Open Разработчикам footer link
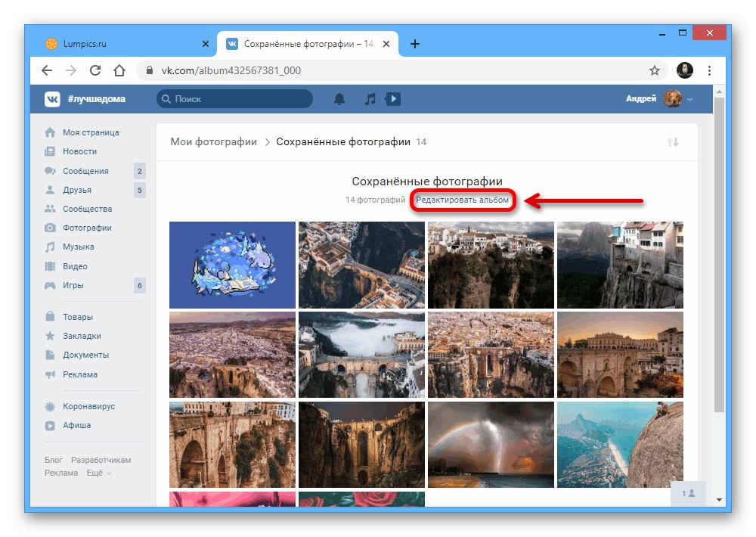 point(101,460)
